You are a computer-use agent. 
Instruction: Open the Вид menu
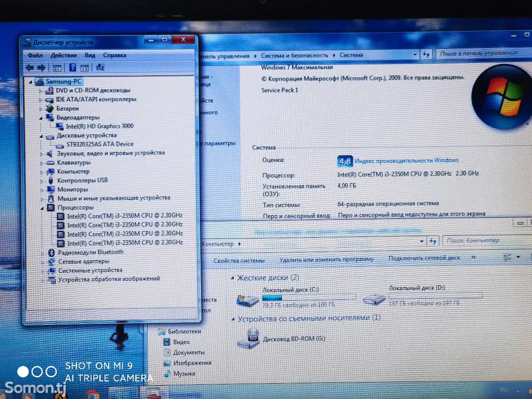pos(90,55)
